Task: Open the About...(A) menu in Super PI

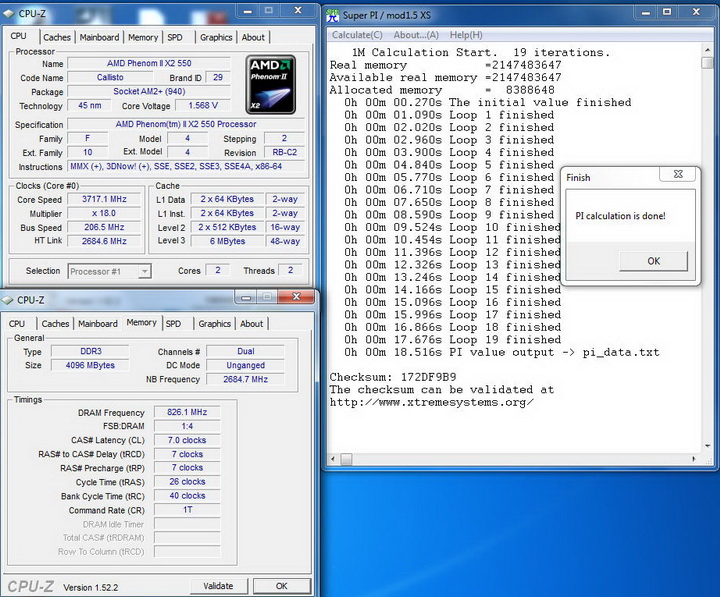Action: (x=416, y=35)
